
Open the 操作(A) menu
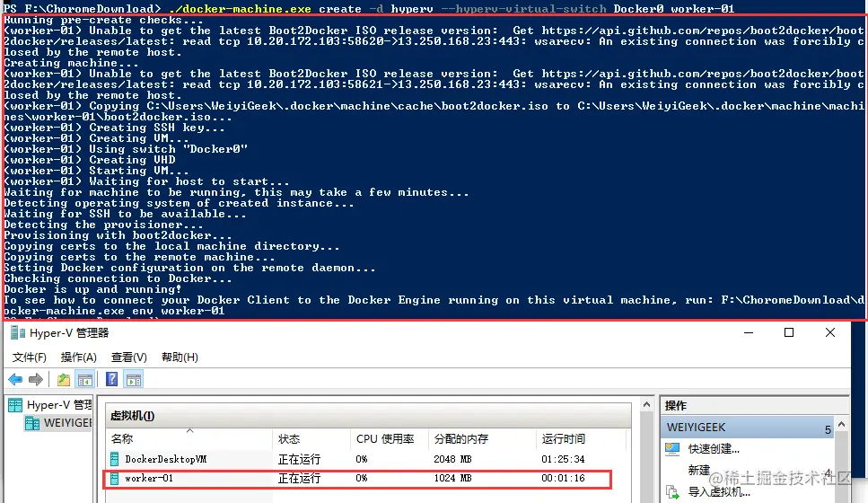pos(79,357)
